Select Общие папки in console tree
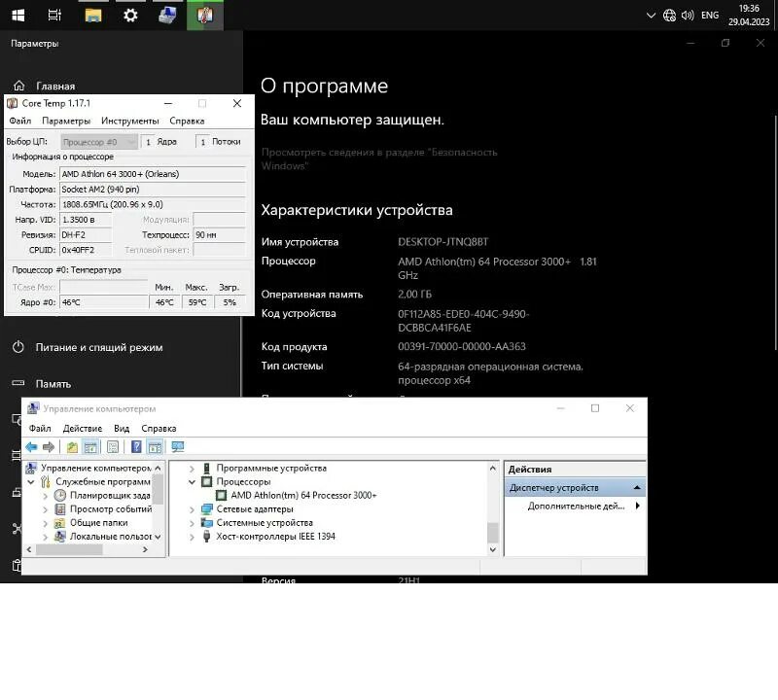778x700 pixels. (99, 523)
